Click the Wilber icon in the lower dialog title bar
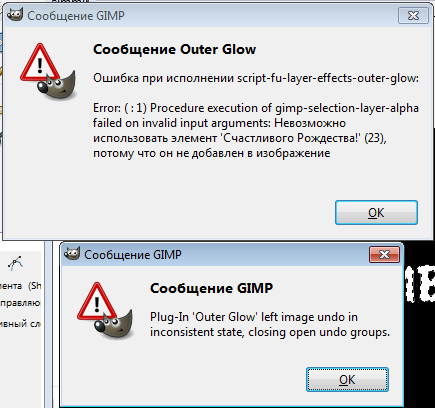This screenshot has width=435, height=408. [x=72, y=254]
